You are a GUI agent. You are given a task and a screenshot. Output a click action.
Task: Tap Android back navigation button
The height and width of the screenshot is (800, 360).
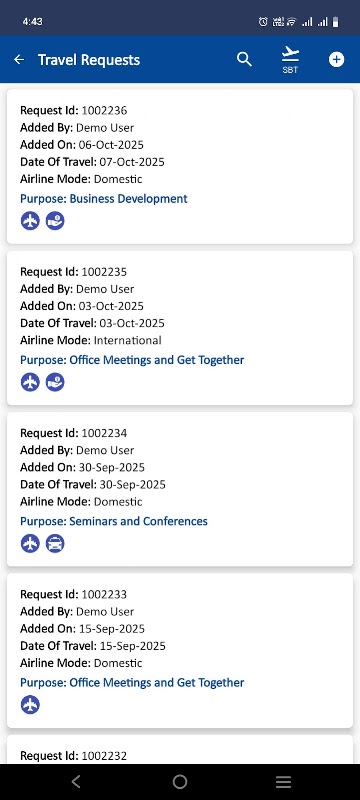pos(76,782)
